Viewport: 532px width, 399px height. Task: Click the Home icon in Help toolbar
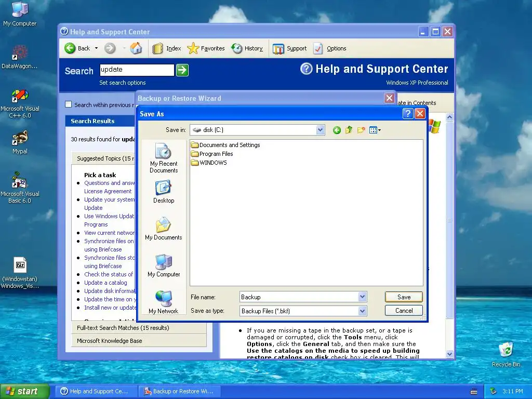pyautogui.click(x=136, y=48)
